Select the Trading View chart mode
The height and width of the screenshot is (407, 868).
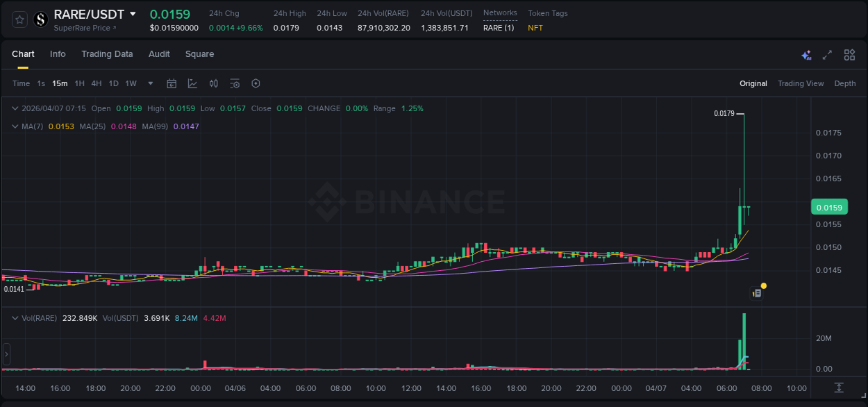(x=801, y=83)
